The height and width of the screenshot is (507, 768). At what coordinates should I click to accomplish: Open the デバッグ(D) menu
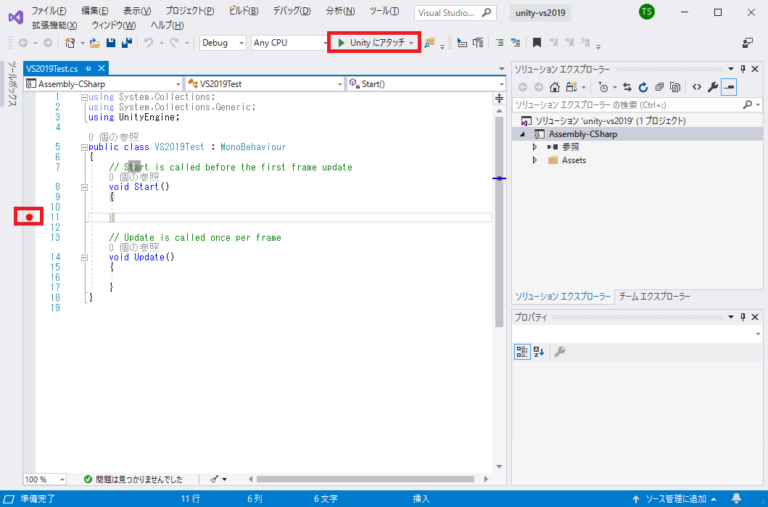tap(291, 11)
